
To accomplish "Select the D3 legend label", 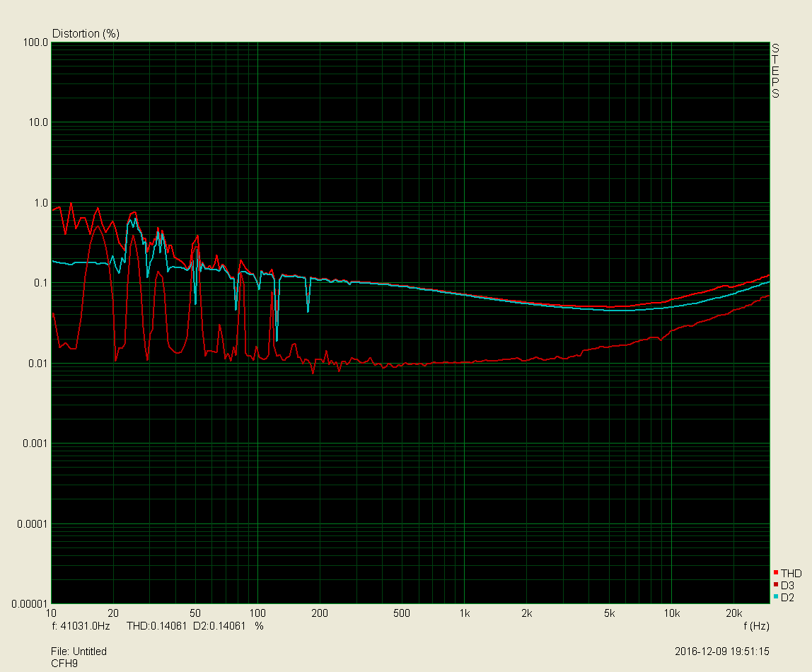I will (x=787, y=585).
